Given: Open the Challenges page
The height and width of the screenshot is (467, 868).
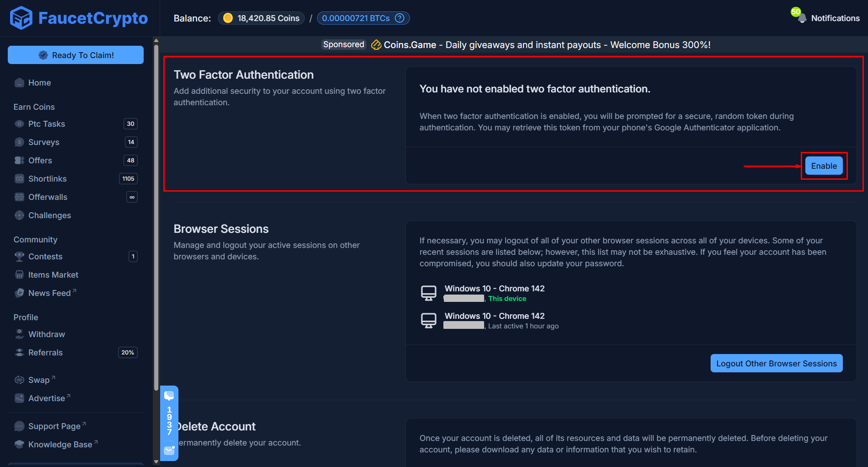Looking at the screenshot, I should click(x=49, y=215).
